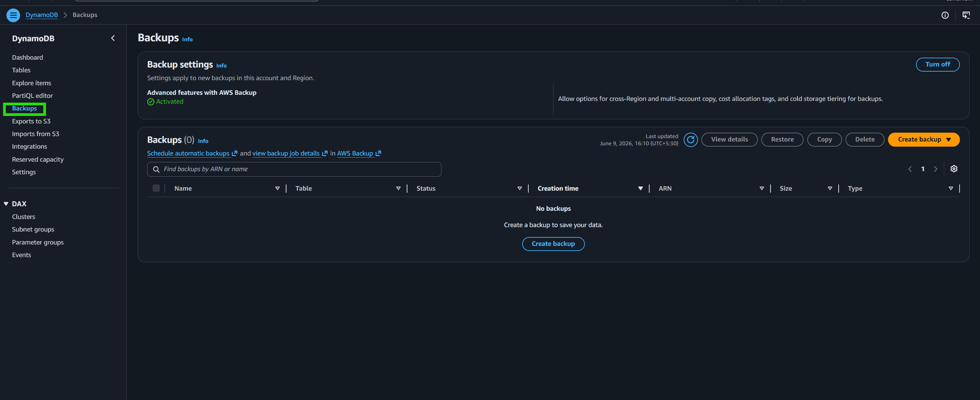980x400 pixels.
Task: Click Turn off in Backup settings
Action: point(937,64)
